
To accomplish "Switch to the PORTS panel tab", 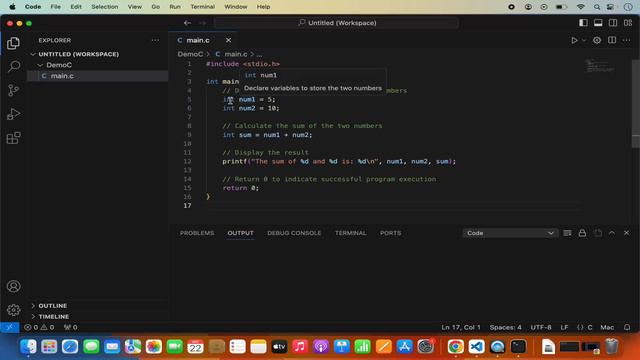I will click(390, 233).
